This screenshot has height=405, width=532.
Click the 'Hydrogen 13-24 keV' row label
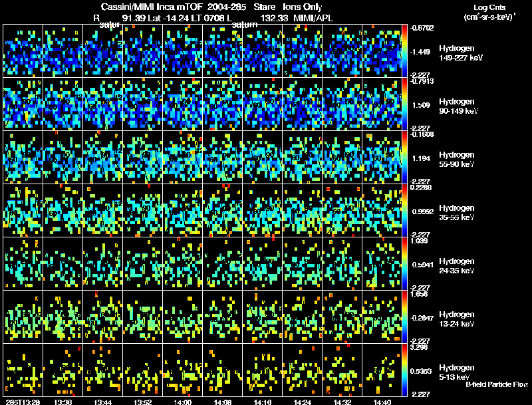coord(457,319)
